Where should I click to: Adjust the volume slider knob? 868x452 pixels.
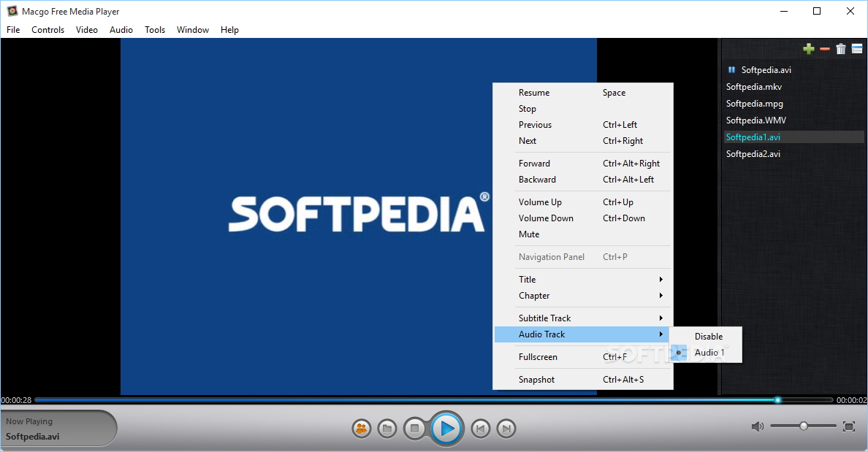pos(803,426)
